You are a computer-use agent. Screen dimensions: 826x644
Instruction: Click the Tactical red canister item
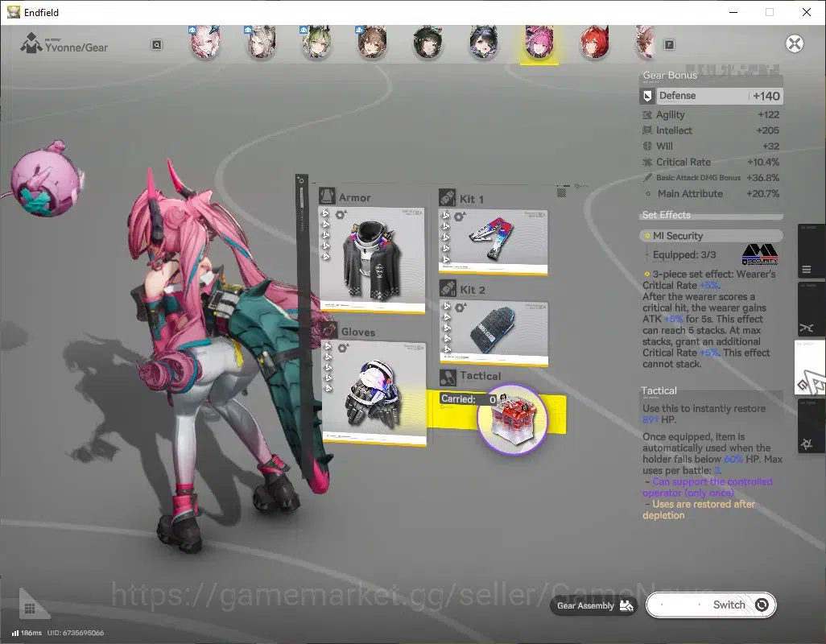coord(513,419)
